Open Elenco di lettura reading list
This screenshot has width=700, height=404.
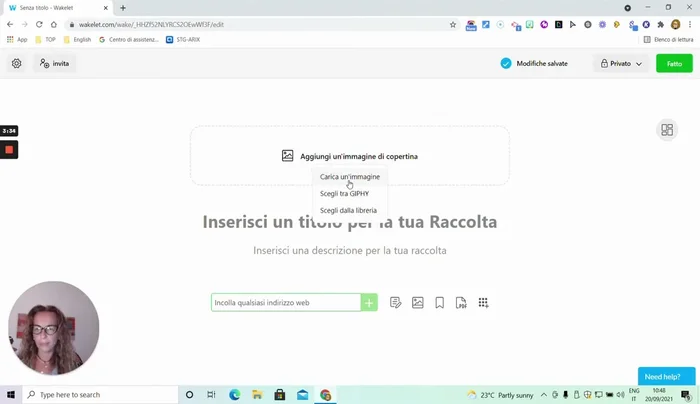pos(668,40)
